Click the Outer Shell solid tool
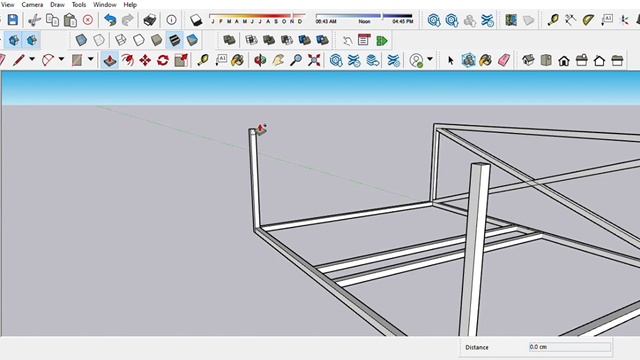Viewport: 640px width, 360px height. [x=229, y=40]
